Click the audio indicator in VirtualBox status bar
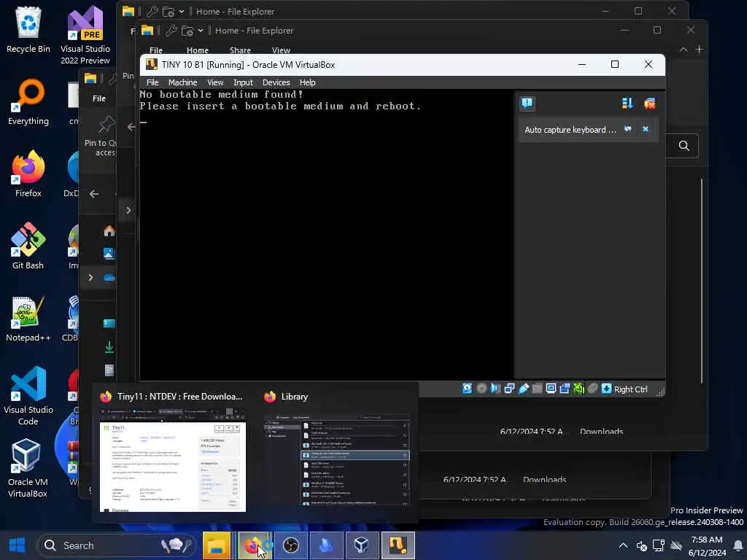 (495, 389)
